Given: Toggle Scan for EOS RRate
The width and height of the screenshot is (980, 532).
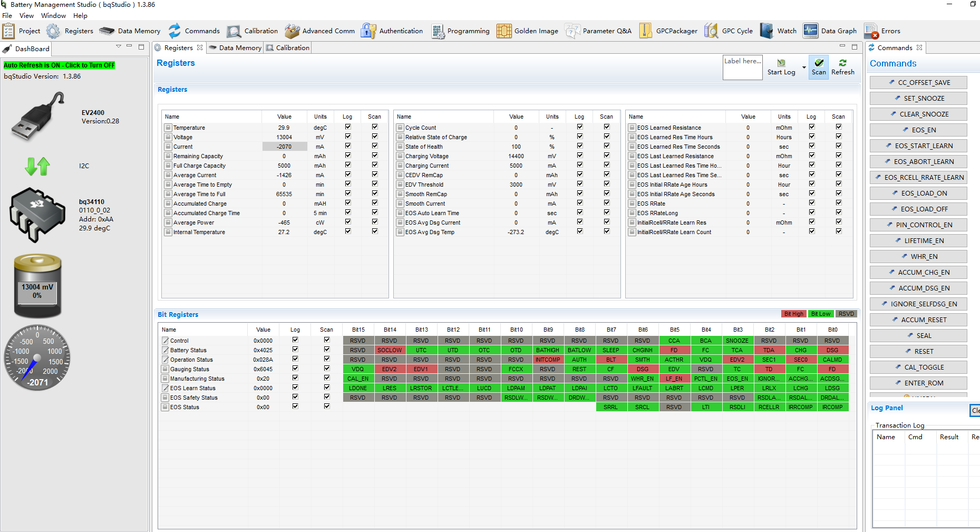Looking at the screenshot, I should (839, 203).
